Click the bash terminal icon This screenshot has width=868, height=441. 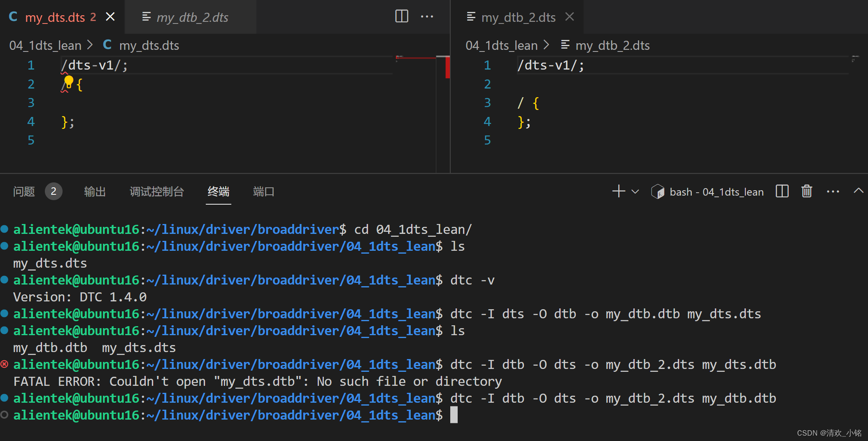(658, 191)
